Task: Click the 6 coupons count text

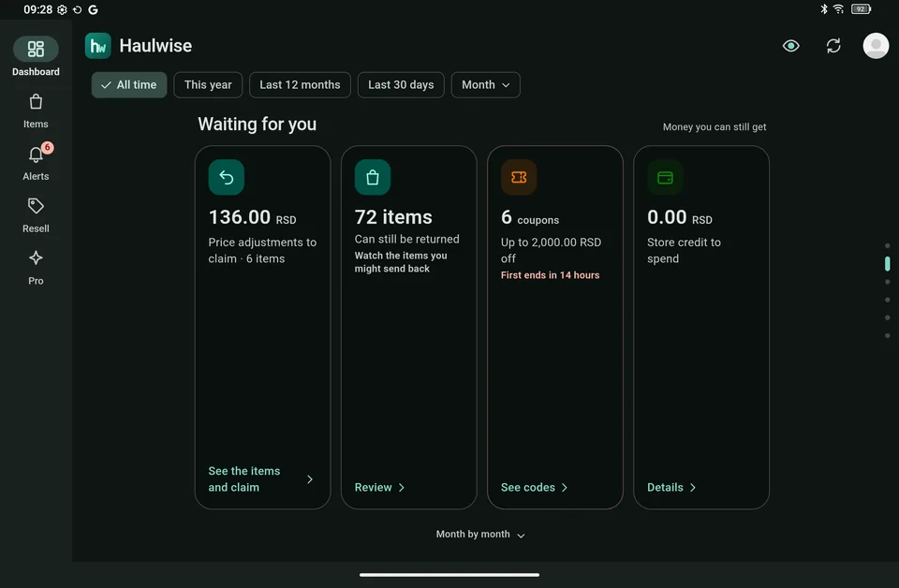Action: click(x=530, y=217)
